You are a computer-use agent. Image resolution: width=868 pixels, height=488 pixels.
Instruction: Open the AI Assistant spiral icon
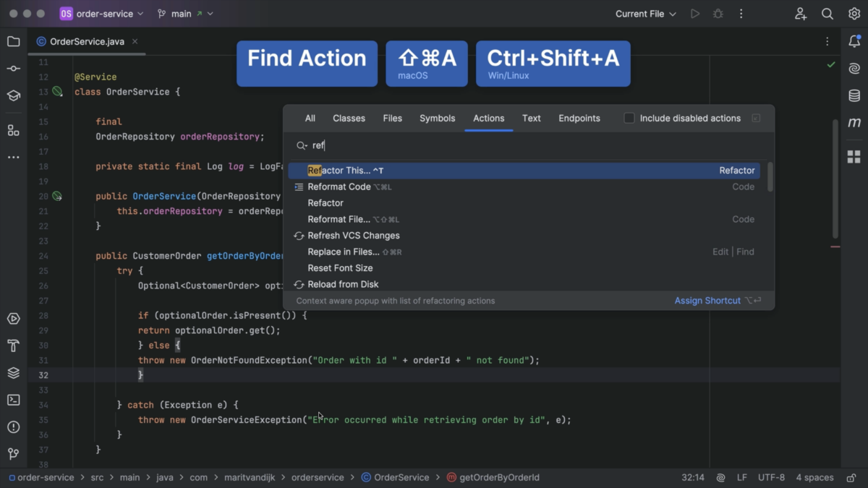point(854,69)
